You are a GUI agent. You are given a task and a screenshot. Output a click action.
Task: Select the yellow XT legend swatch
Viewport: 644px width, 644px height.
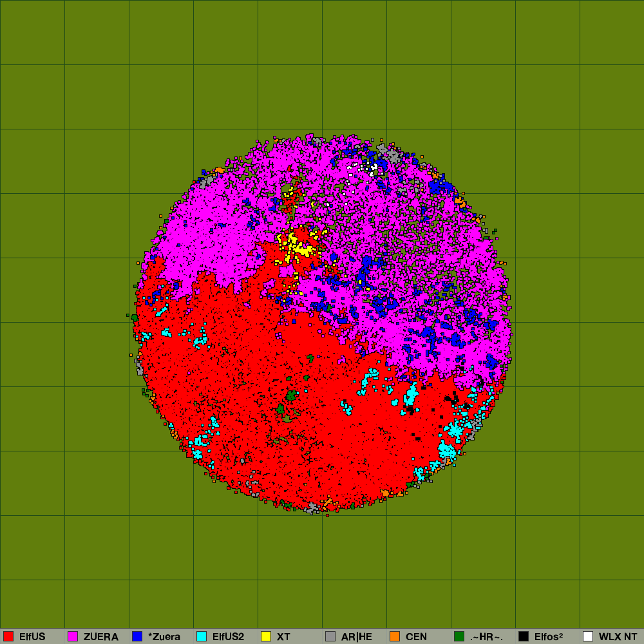click(266, 636)
